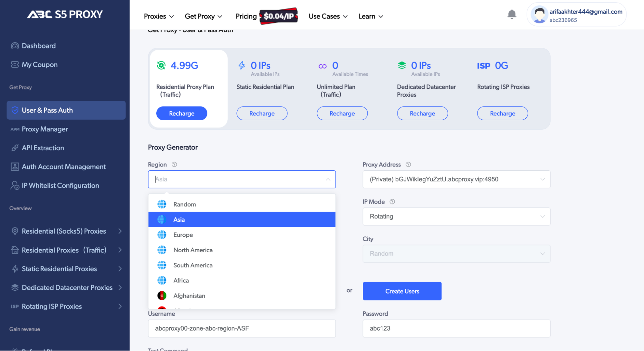Screen dimensions: 644x351
Task: Click the API Extraction link icon
Action: tap(15, 148)
